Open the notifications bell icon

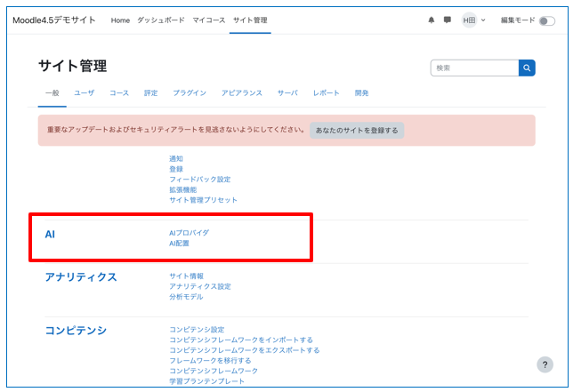point(432,20)
